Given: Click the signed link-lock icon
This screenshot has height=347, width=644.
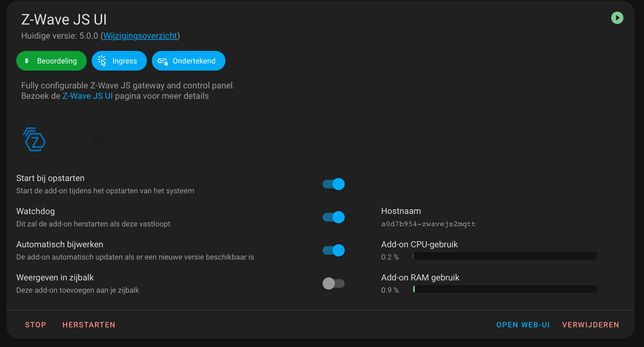Looking at the screenshot, I should tap(163, 61).
